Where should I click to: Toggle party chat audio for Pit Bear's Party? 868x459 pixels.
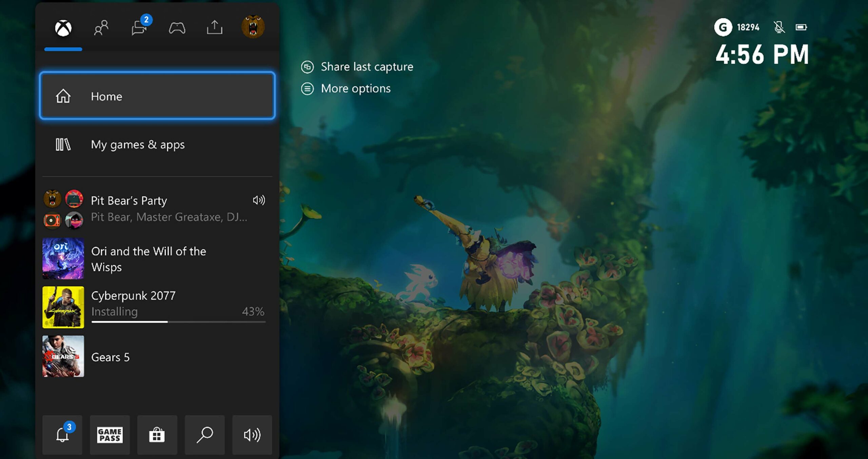(x=259, y=200)
